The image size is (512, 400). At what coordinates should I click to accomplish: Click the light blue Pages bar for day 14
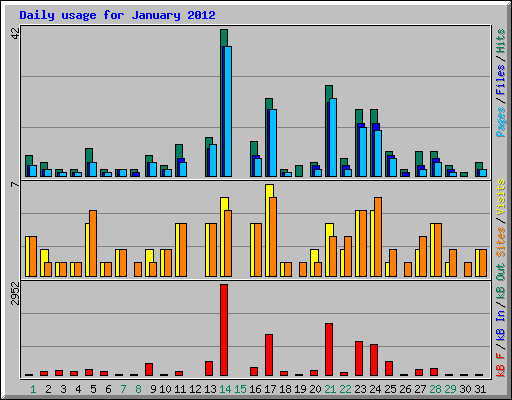tap(228, 111)
